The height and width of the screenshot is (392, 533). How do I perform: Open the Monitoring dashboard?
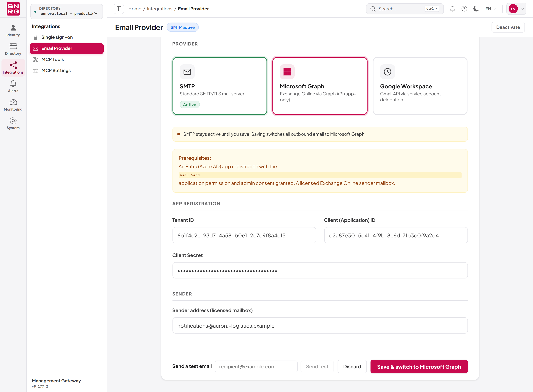(13, 105)
